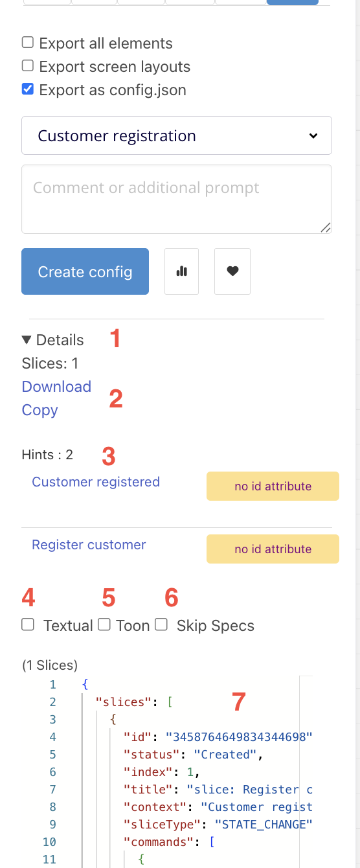Click the Create config button
This screenshot has width=360, height=868.
[85, 271]
